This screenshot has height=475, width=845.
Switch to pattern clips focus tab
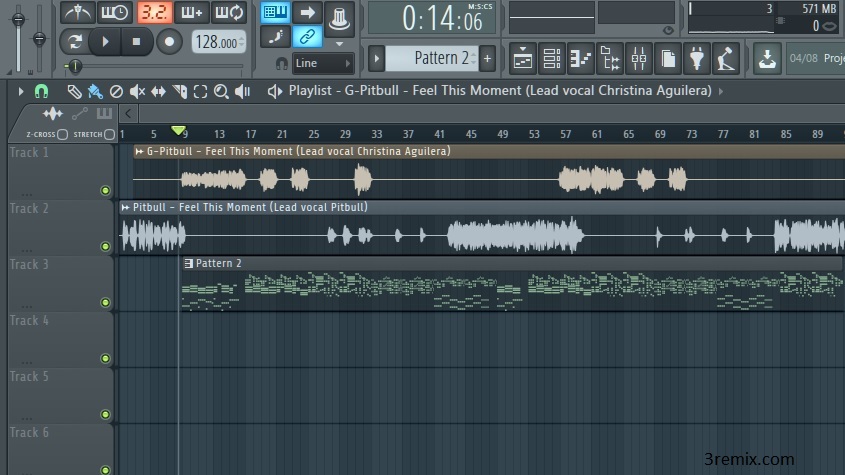point(104,113)
